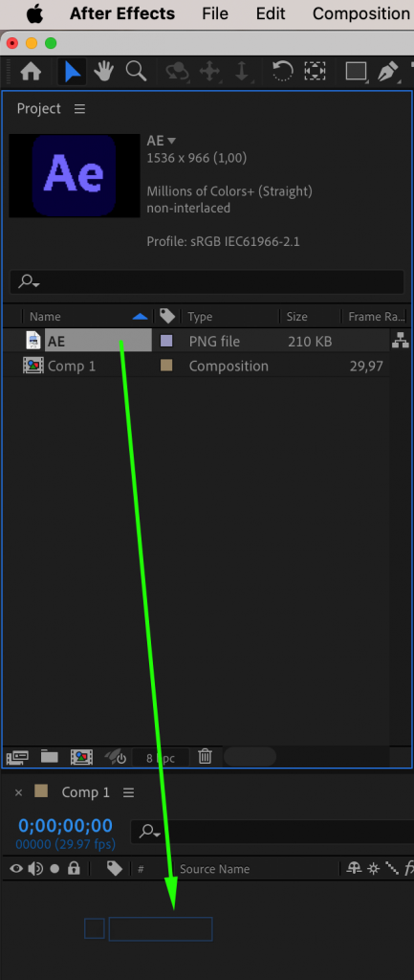Select the Hand tool
The width and height of the screenshot is (414, 980).
[103, 72]
